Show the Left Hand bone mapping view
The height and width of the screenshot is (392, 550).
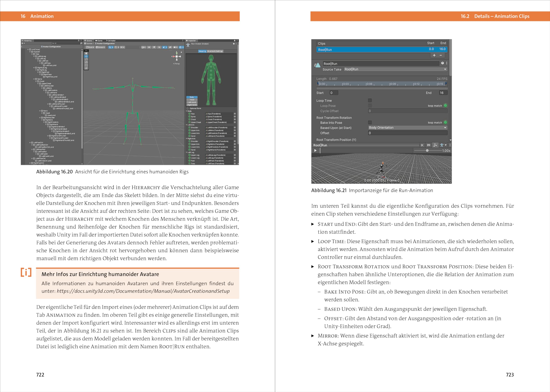(192, 102)
